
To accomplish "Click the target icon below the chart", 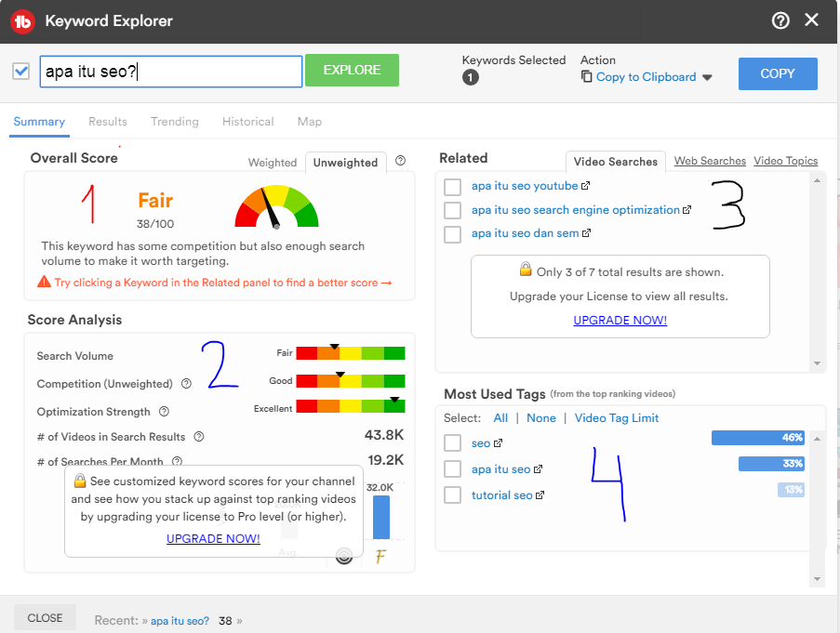I will point(344,557).
